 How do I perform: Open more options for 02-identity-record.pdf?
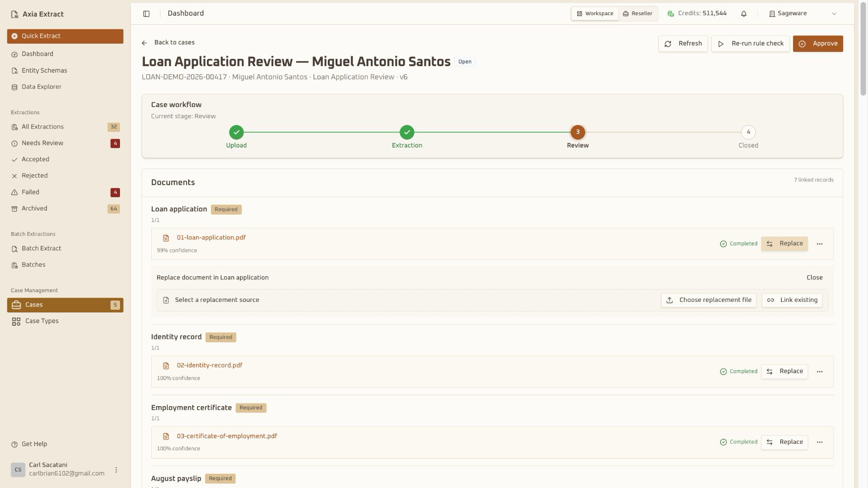(820, 372)
